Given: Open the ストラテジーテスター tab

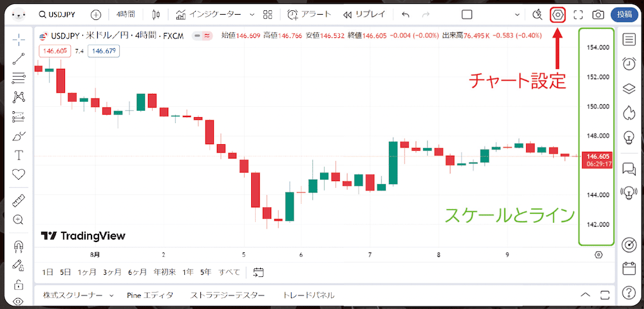Looking at the screenshot, I should pyautogui.click(x=227, y=295).
